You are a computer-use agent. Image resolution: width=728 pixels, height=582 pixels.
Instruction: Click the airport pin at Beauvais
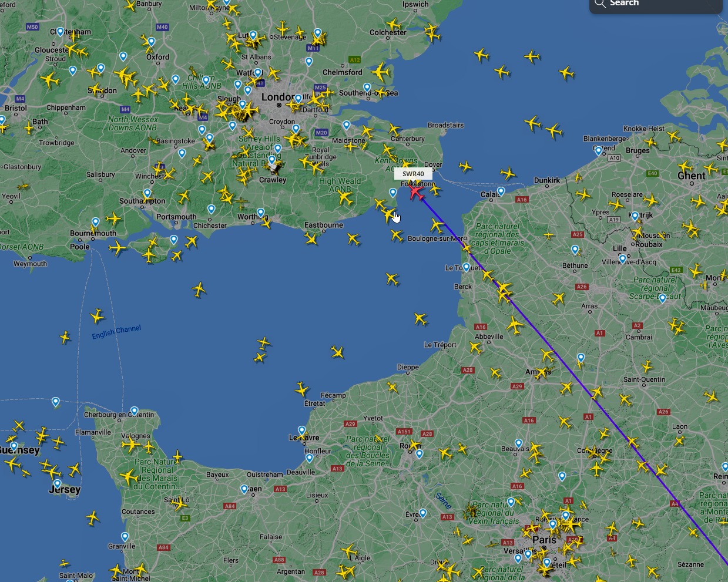point(519,443)
